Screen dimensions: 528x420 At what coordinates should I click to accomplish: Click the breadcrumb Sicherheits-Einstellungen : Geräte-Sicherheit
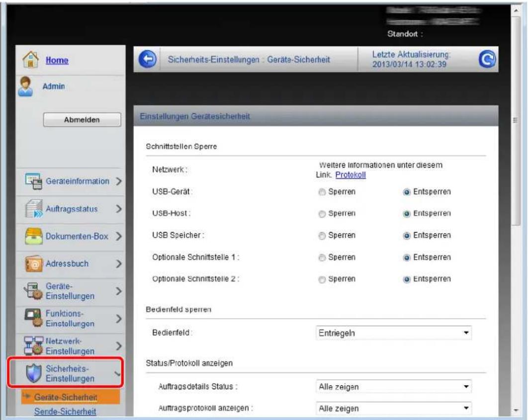[x=249, y=60]
